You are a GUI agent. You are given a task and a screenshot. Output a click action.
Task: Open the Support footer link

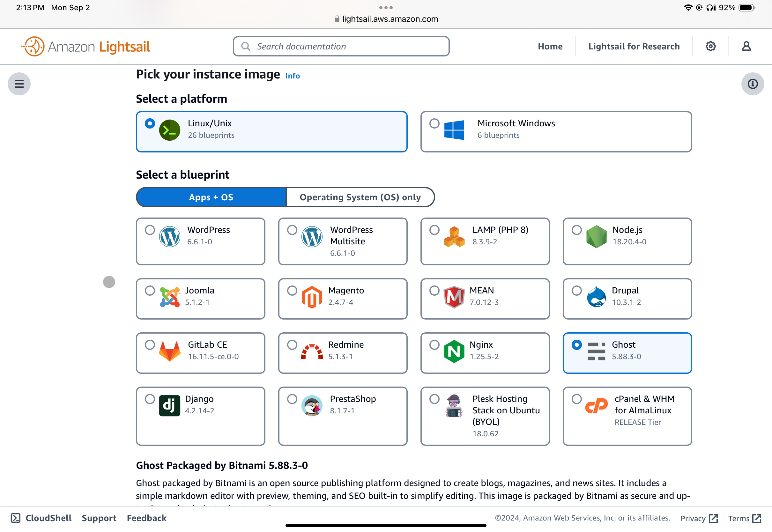pos(99,518)
